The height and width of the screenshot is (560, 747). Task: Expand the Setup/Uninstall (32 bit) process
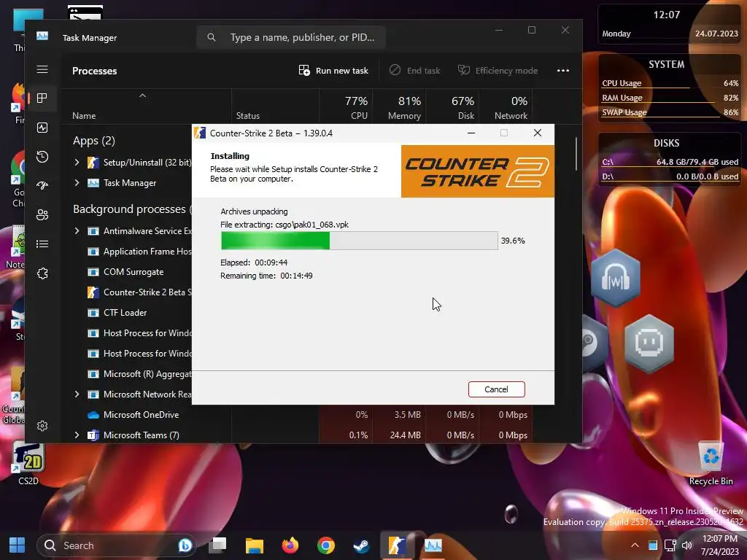77,163
